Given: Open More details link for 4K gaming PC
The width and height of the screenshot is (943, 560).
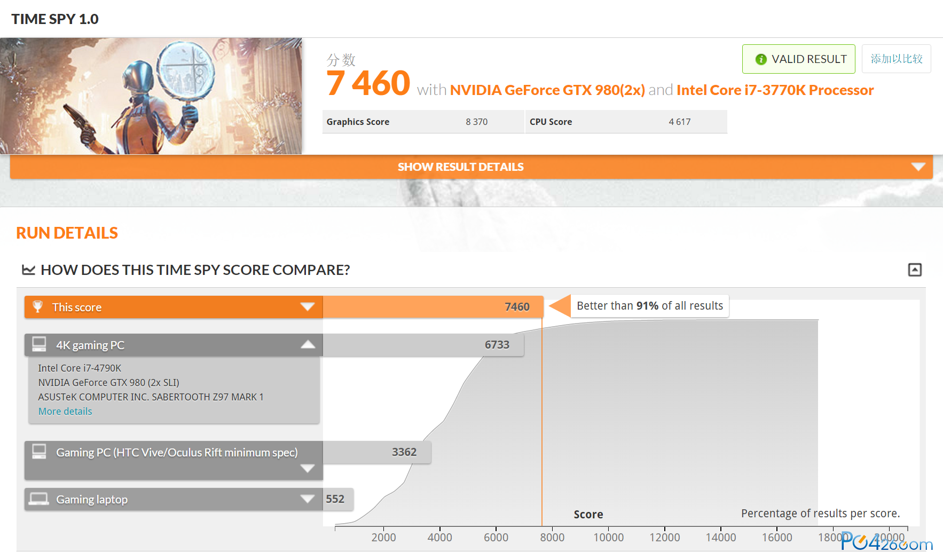Looking at the screenshot, I should point(65,412).
